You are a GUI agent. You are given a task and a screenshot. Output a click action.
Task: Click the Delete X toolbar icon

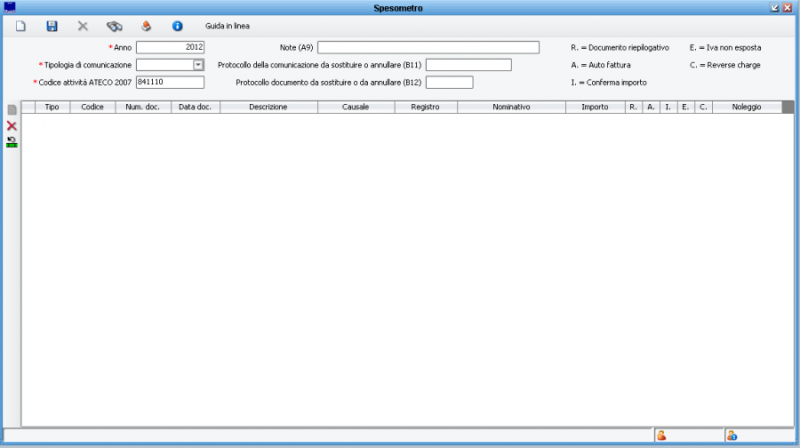click(x=83, y=26)
